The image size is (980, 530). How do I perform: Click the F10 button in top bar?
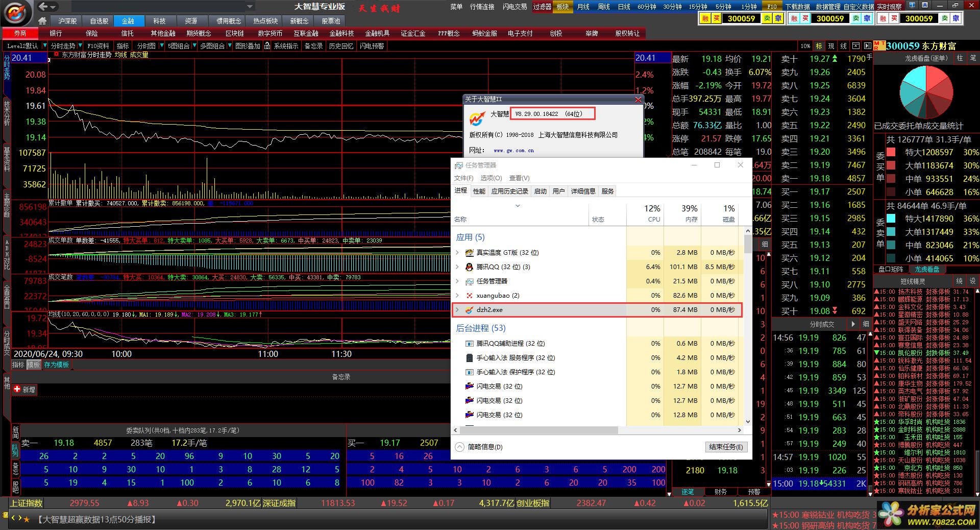coord(772,7)
